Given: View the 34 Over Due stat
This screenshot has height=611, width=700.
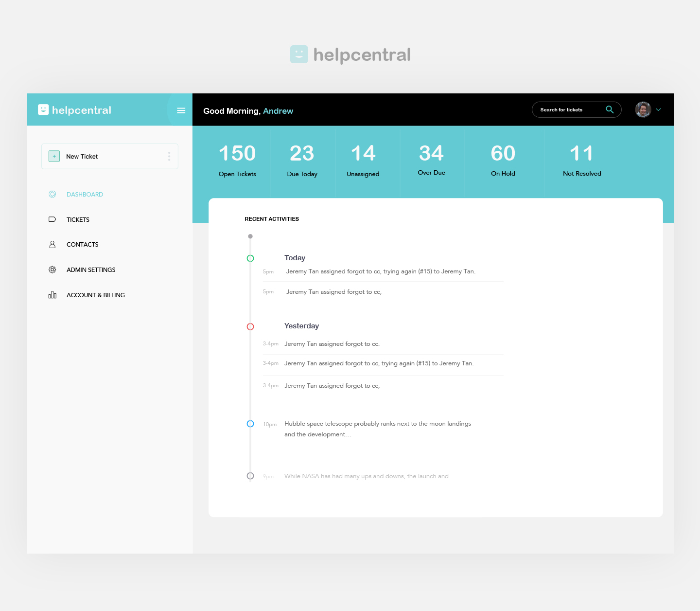Looking at the screenshot, I should [x=432, y=160].
